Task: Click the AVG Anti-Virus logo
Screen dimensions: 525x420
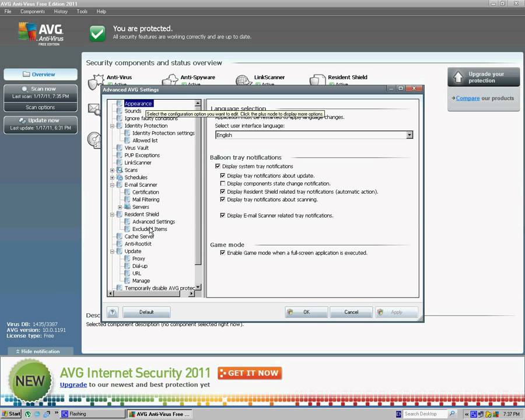Action: [41, 33]
